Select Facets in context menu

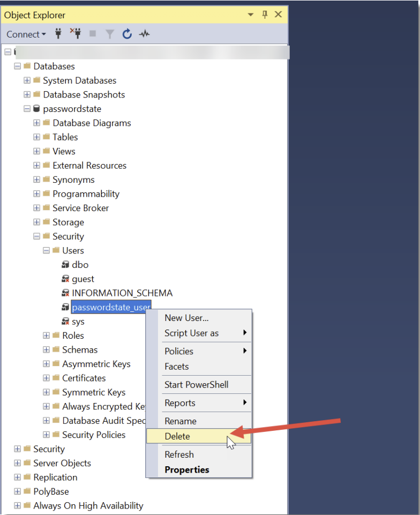point(199,367)
